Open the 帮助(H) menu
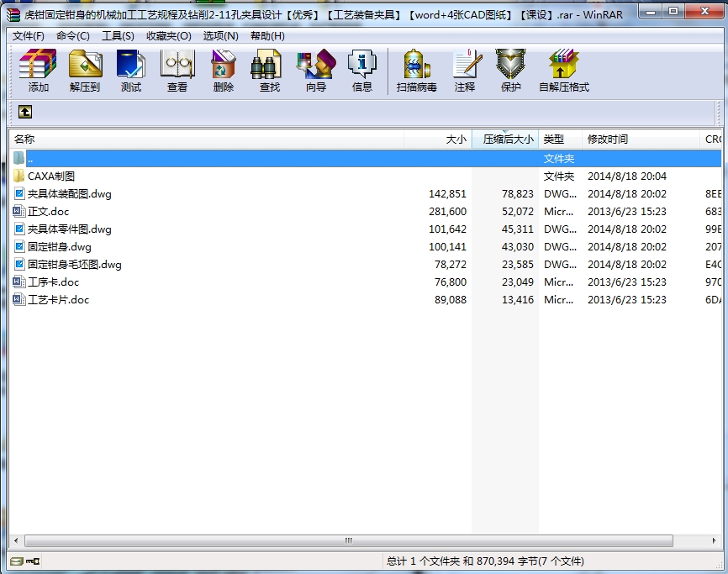This screenshot has width=728, height=574. pyautogui.click(x=267, y=36)
